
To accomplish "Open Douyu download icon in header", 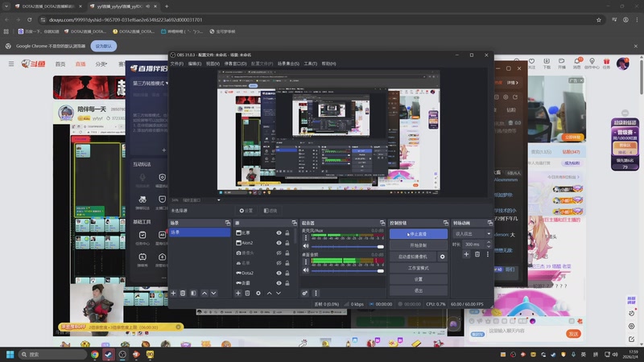I will pos(547,63).
